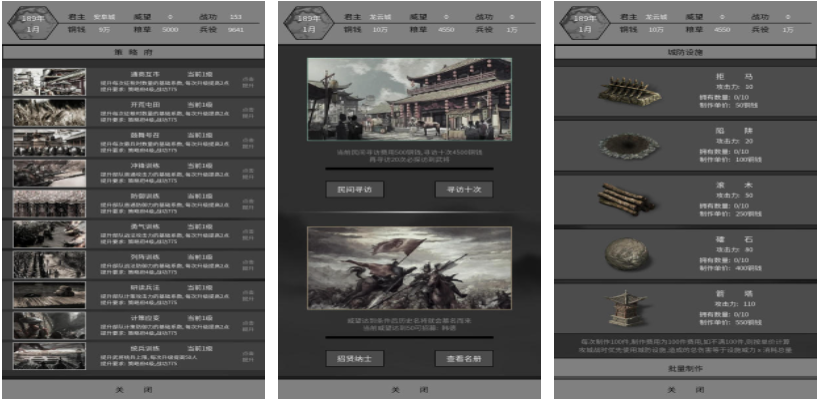Click the hexagonal 189年 date badge in left panel
Viewport: 817px width, 399px height.
[x=33, y=23]
